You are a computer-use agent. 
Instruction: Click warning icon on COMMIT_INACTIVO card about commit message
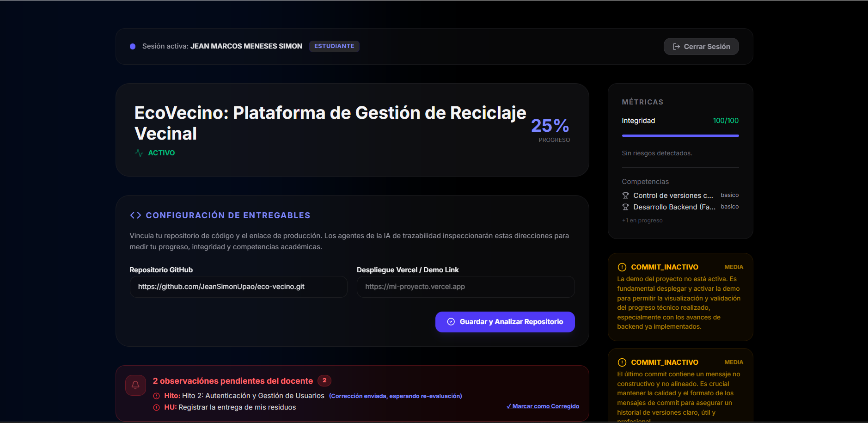tap(622, 362)
